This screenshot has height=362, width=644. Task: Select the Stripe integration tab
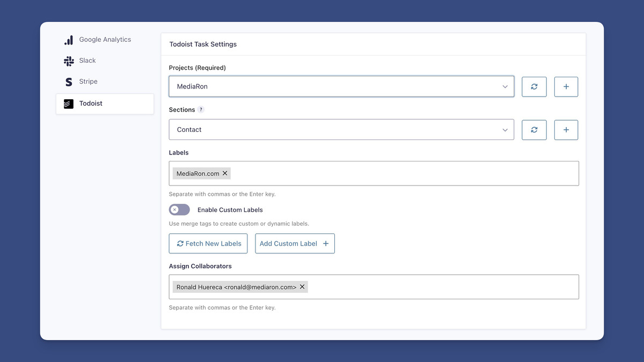coord(89,82)
